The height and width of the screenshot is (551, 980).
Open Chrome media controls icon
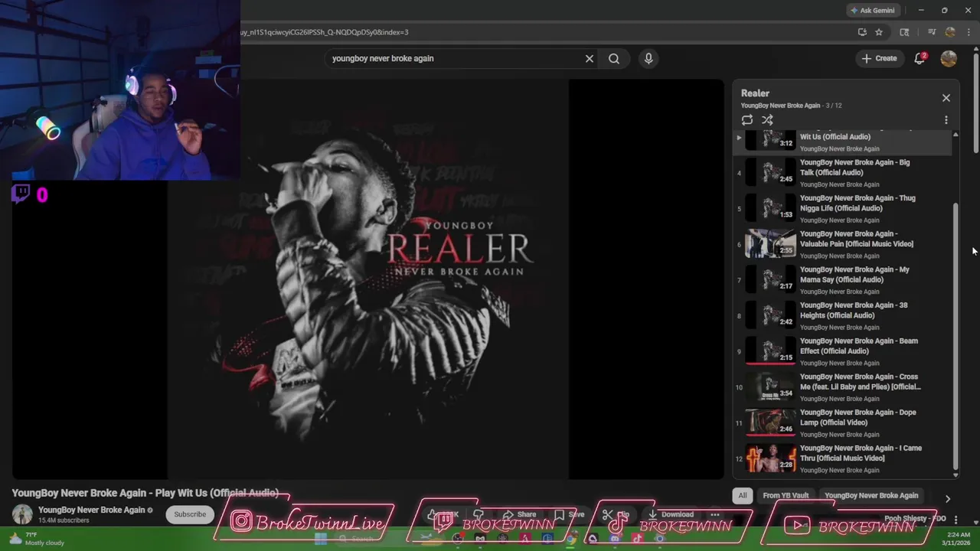pyautogui.click(x=932, y=32)
